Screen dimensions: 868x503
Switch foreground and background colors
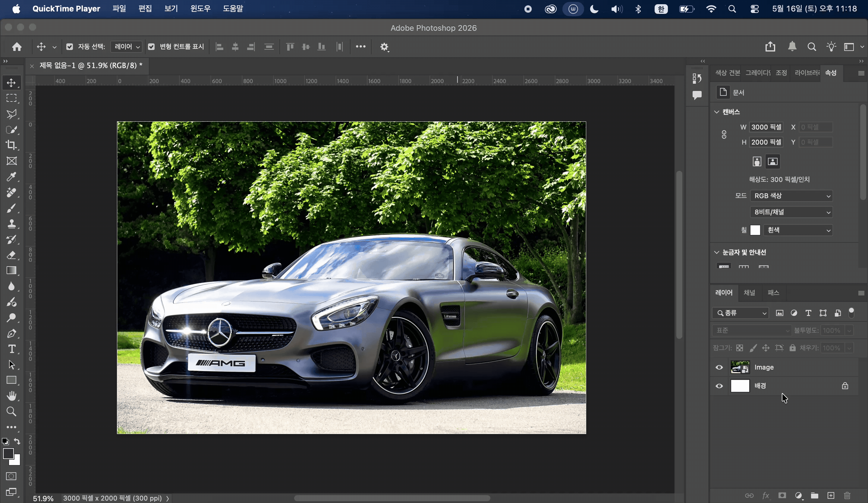(17, 441)
